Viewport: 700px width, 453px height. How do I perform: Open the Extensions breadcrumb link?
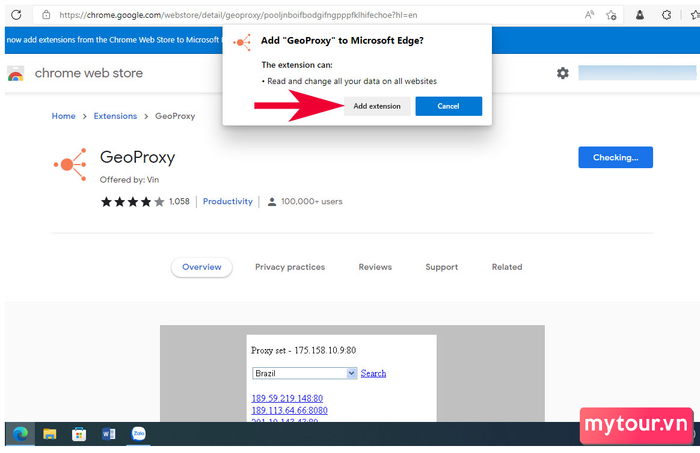(x=115, y=116)
